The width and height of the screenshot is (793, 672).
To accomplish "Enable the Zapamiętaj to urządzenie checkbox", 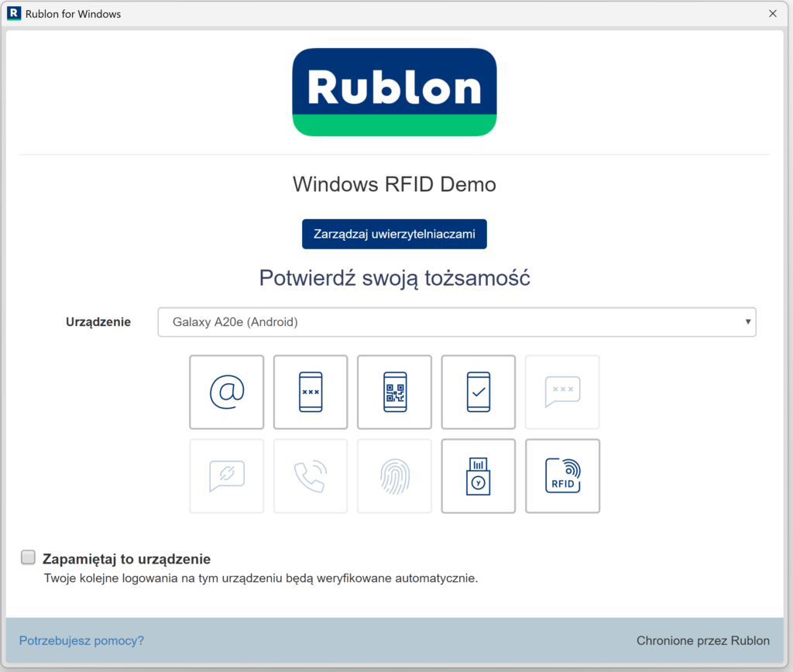I will point(28,557).
